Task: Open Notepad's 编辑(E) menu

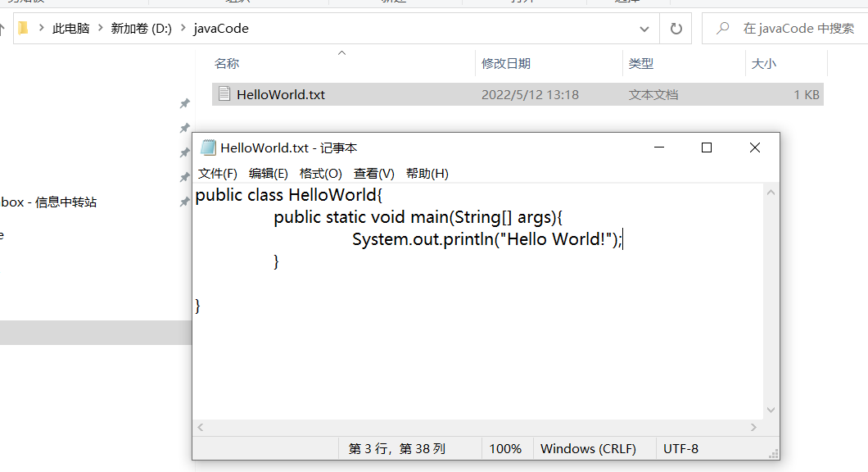Action: pyautogui.click(x=269, y=174)
